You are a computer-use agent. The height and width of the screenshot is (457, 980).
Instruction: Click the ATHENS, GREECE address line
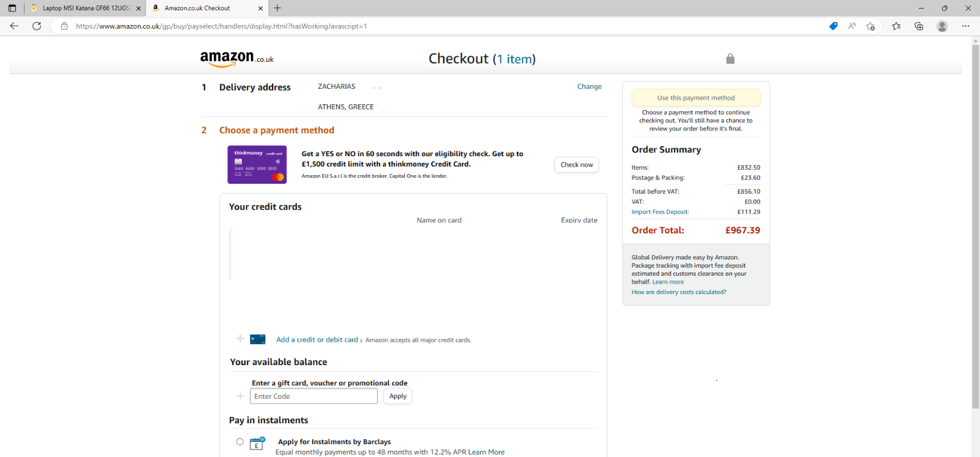click(345, 107)
